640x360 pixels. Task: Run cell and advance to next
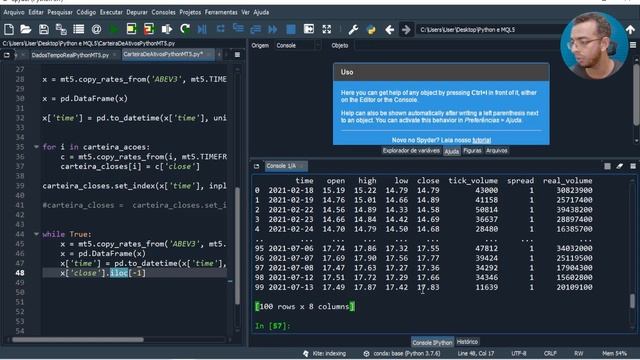coord(149,29)
